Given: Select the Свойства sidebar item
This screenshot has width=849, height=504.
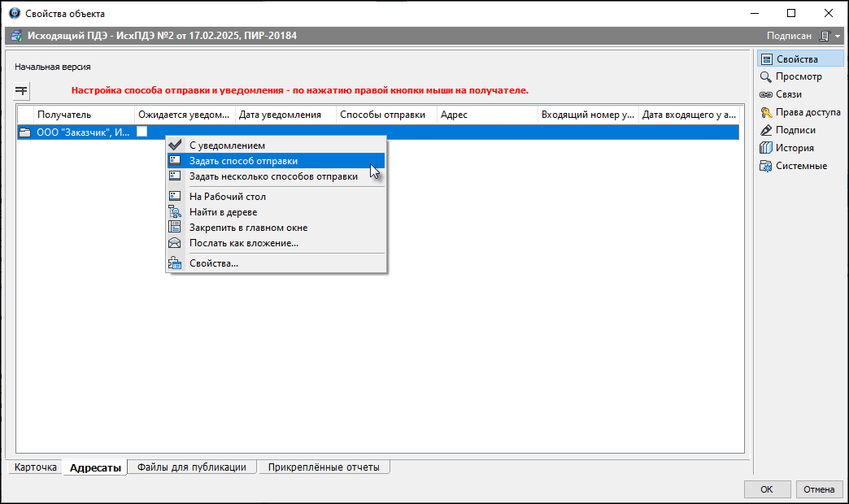Looking at the screenshot, I should (x=796, y=59).
